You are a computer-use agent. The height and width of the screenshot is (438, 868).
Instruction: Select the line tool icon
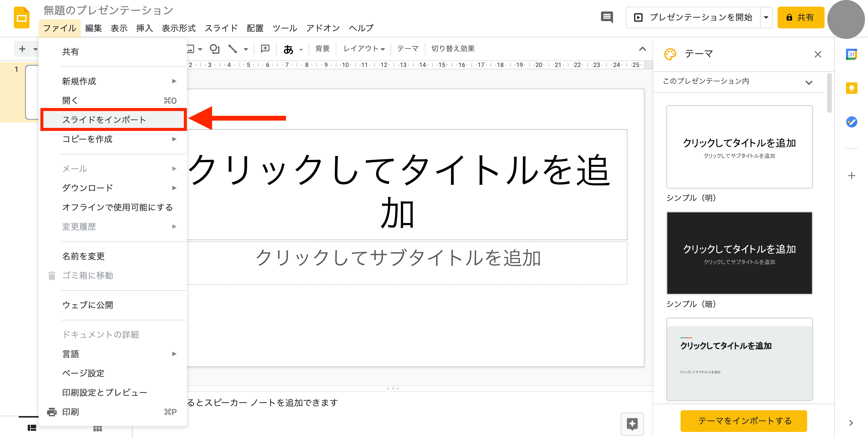[x=232, y=49]
